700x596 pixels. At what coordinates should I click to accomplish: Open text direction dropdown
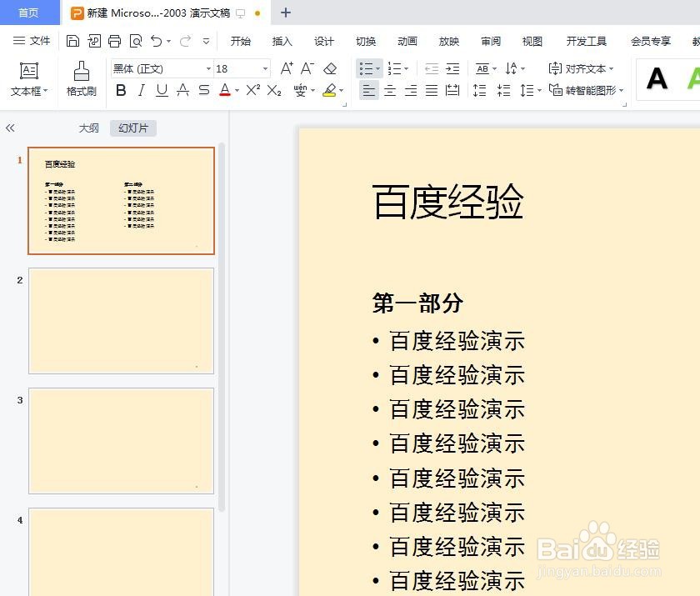515,68
